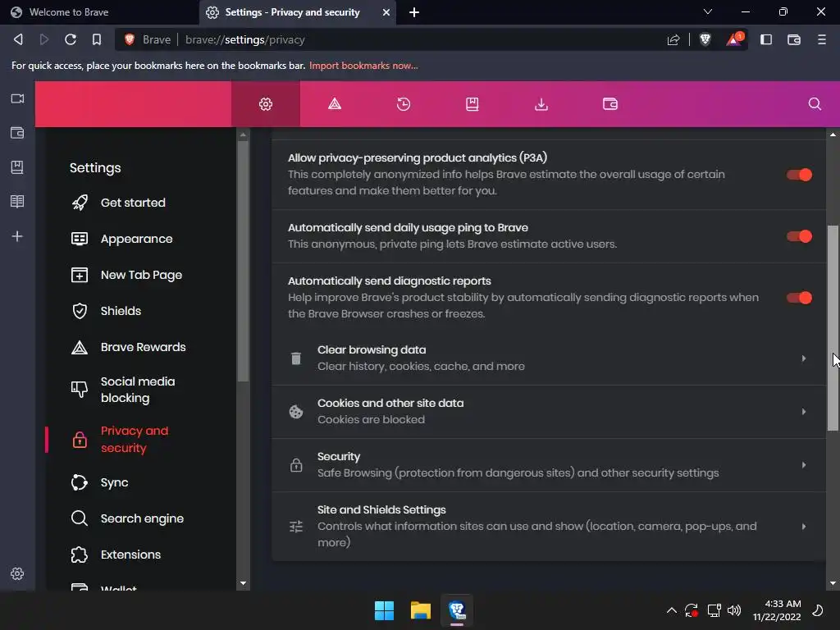This screenshot has width=840, height=630.
Task: Select Brave Rewards in settings menu
Action: [x=143, y=347]
